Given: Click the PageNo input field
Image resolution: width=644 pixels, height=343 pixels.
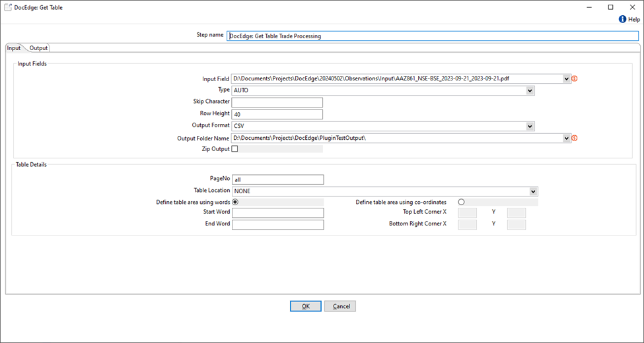Looking at the screenshot, I should [277, 179].
